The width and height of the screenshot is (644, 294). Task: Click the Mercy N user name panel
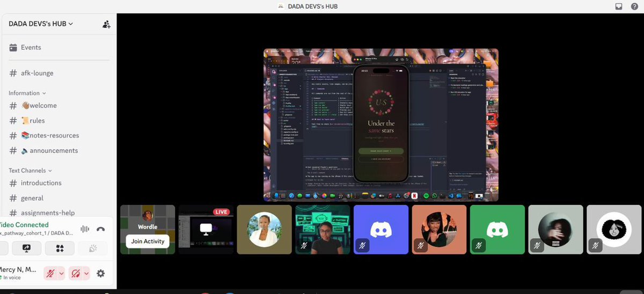coord(19,273)
